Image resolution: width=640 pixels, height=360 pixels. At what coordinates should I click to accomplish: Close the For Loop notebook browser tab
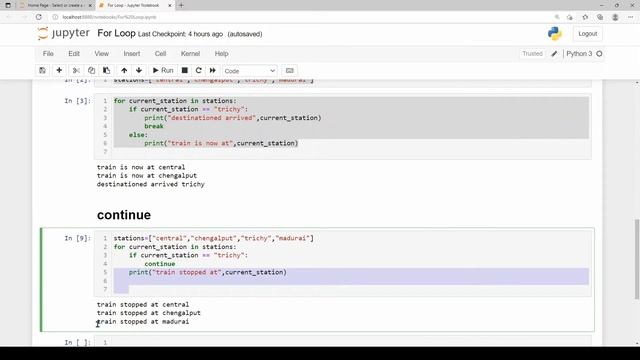pos(170,6)
